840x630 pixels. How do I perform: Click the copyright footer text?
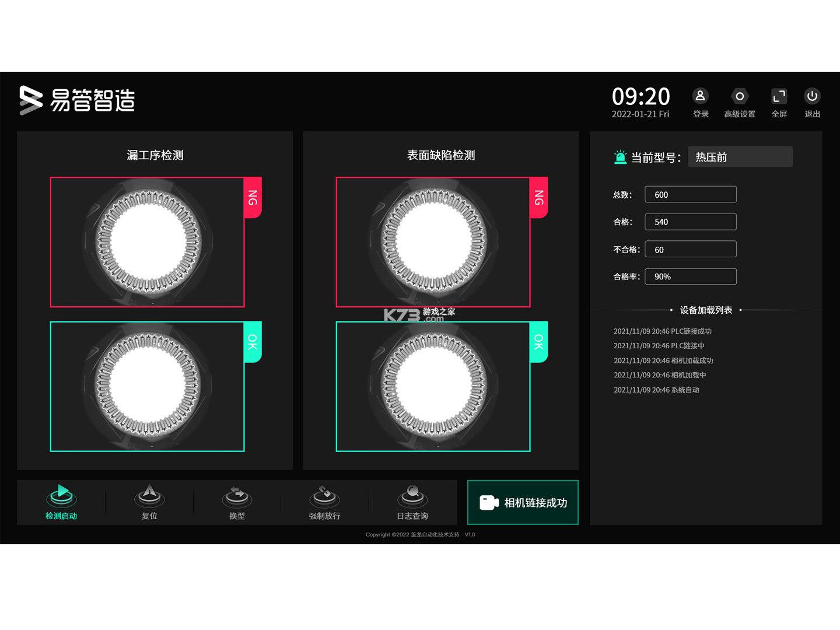click(x=421, y=534)
